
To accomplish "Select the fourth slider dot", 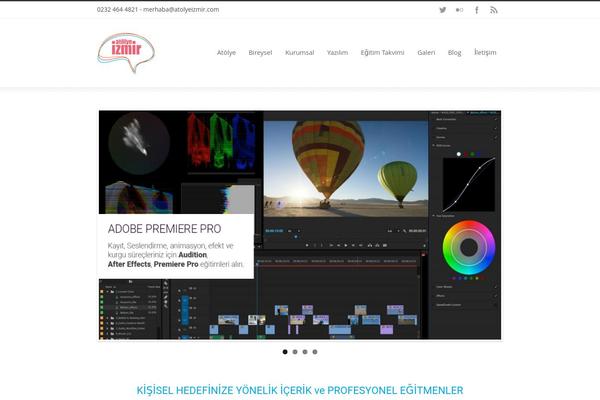I will coord(315,352).
